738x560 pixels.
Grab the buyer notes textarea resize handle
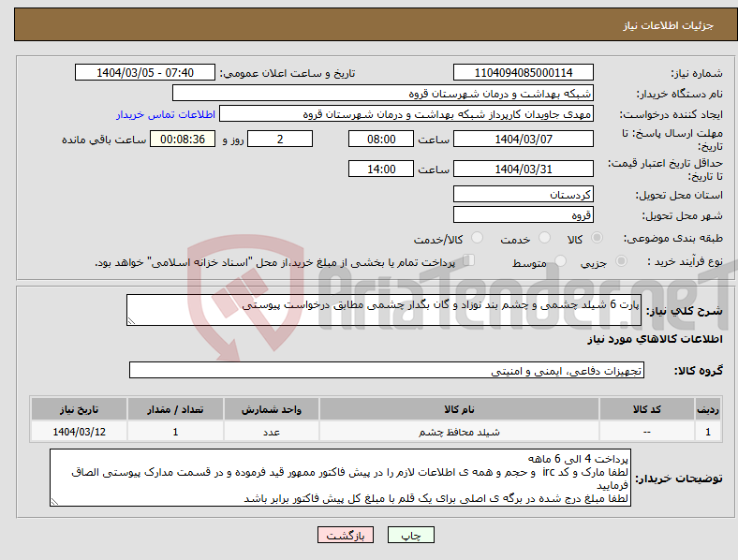[x=54, y=502]
